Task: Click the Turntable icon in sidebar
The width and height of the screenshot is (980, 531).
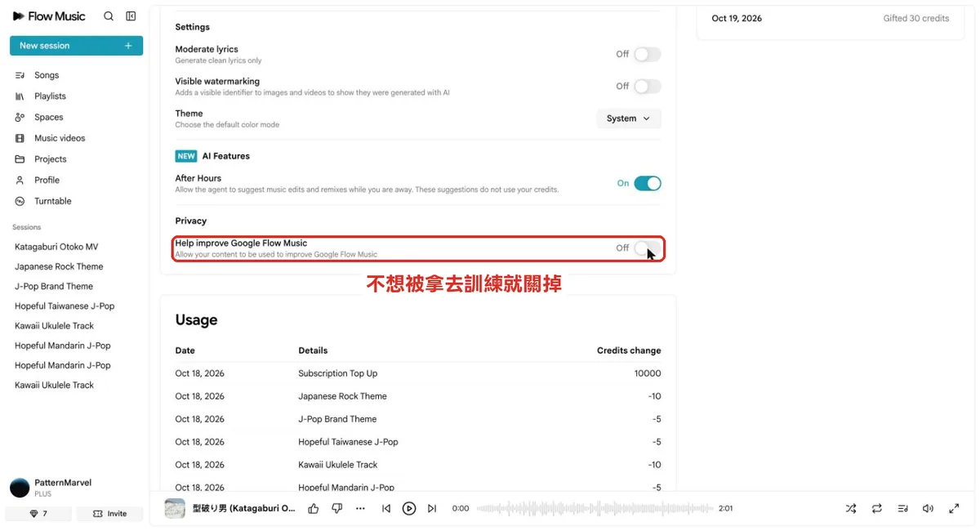Action: coord(20,201)
